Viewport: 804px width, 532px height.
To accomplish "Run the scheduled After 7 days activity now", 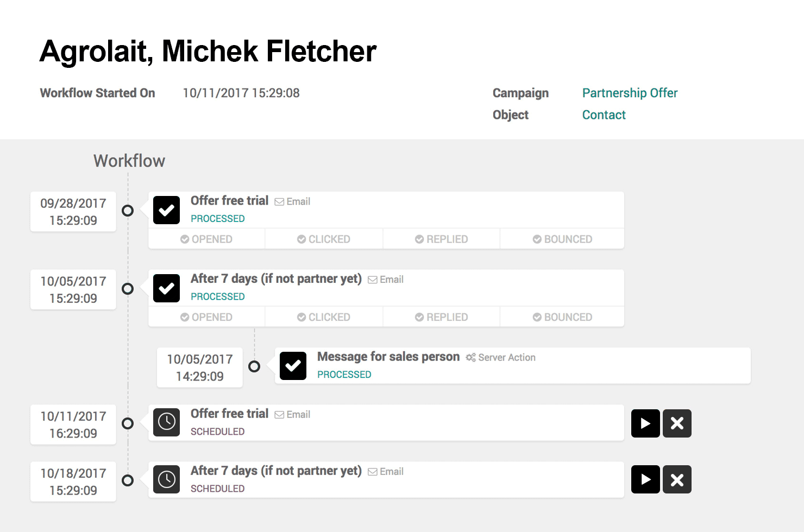I will pyautogui.click(x=645, y=479).
